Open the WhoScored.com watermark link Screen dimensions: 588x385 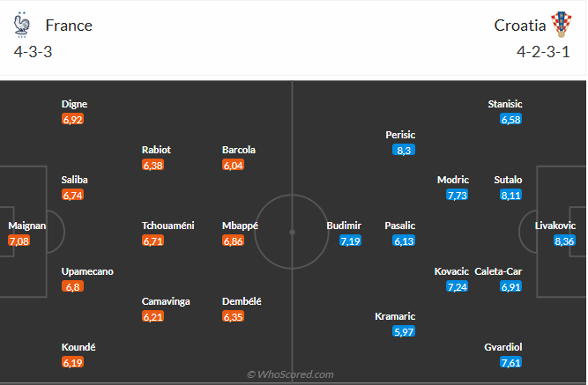[x=290, y=374]
